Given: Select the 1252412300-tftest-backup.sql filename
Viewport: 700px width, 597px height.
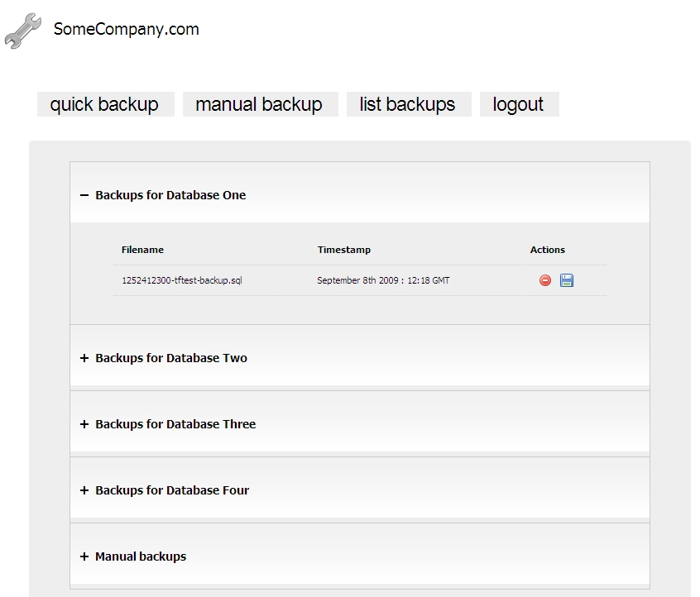Looking at the screenshot, I should point(181,280).
